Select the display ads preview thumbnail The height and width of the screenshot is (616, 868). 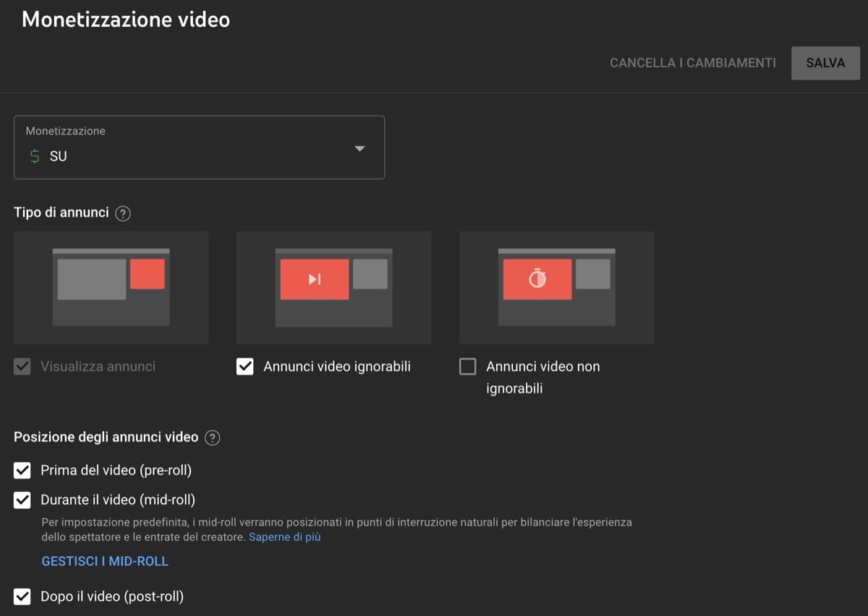click(111, 287)
